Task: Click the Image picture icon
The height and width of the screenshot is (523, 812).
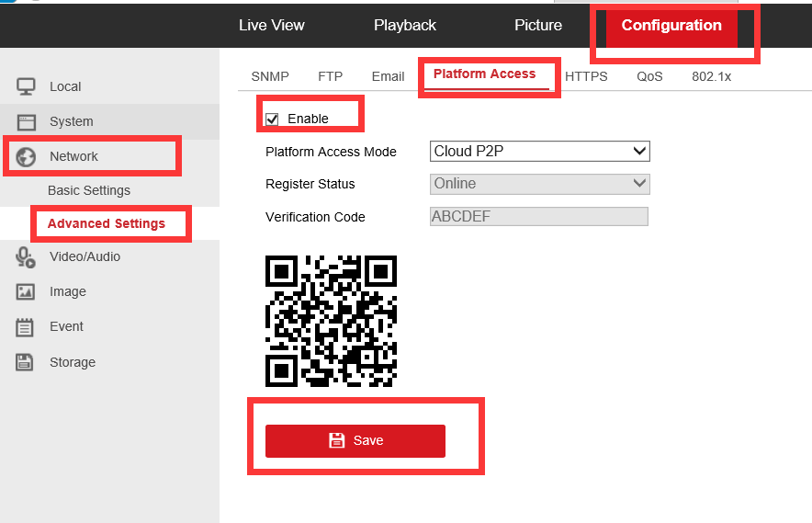Action: (x=26, y=291)
